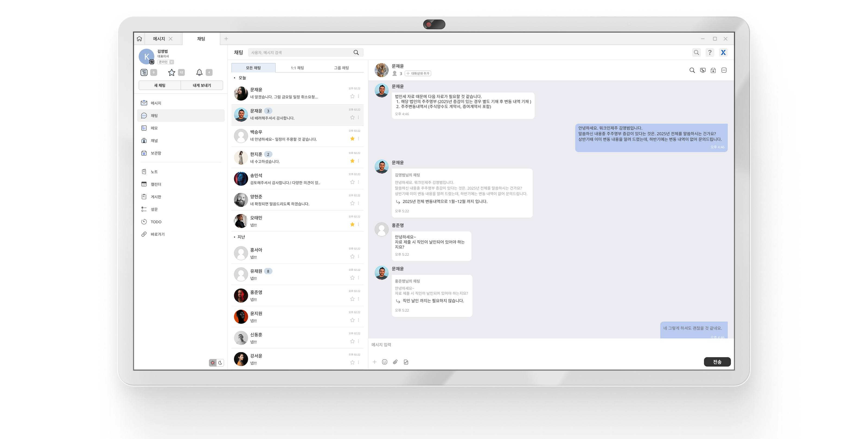868x439 pixels.
Task: Switch to the 메시지 tab
Action: 158,39
